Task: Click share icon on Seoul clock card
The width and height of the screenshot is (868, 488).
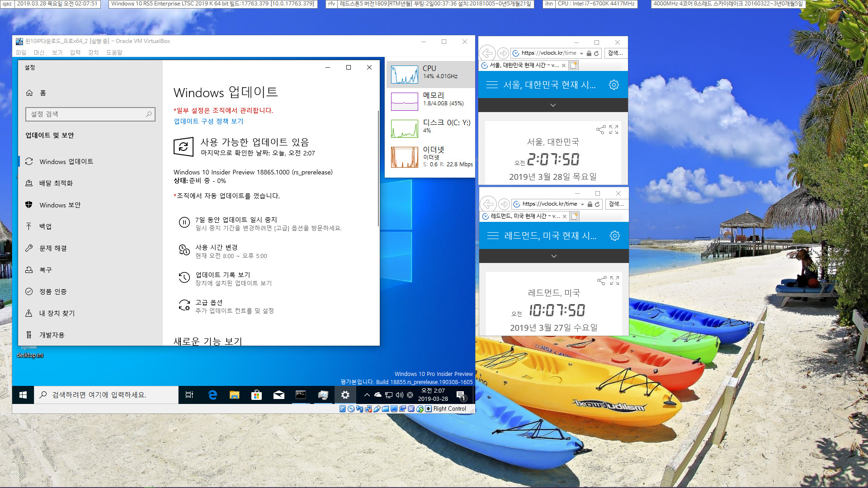Action: (600, 130)
